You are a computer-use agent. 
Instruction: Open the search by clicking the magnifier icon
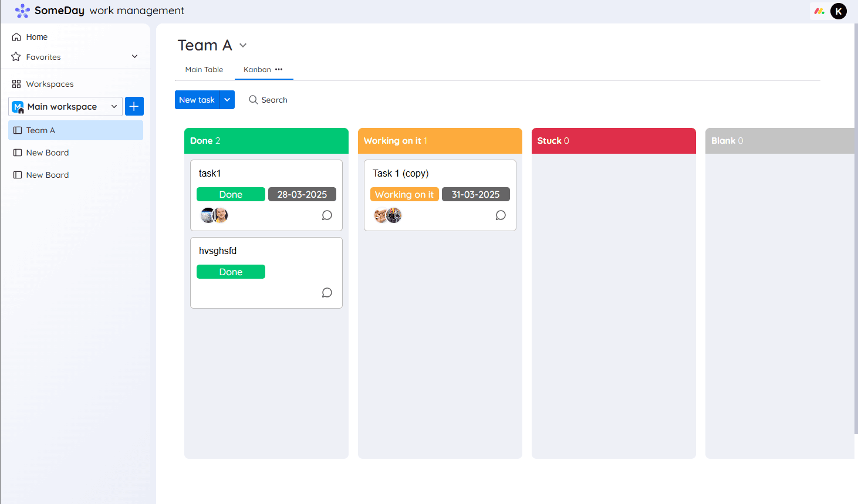pos(253,100)
